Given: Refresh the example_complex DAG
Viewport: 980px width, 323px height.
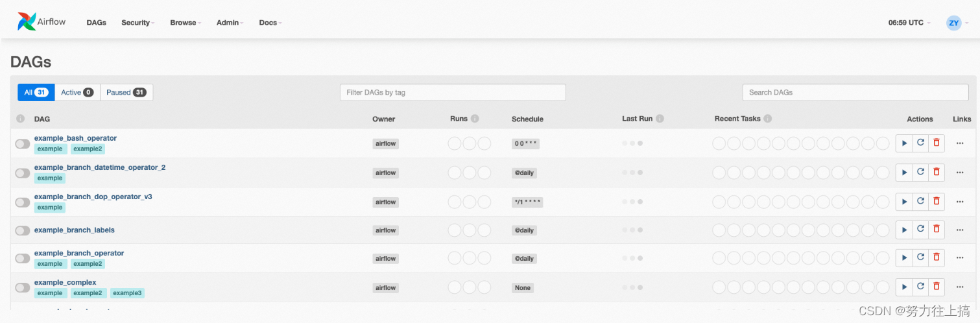Looking at the screenshot, I should pos(920,287).
